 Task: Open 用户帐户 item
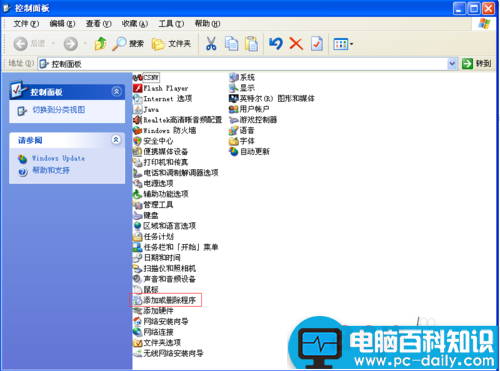[249, 109]
